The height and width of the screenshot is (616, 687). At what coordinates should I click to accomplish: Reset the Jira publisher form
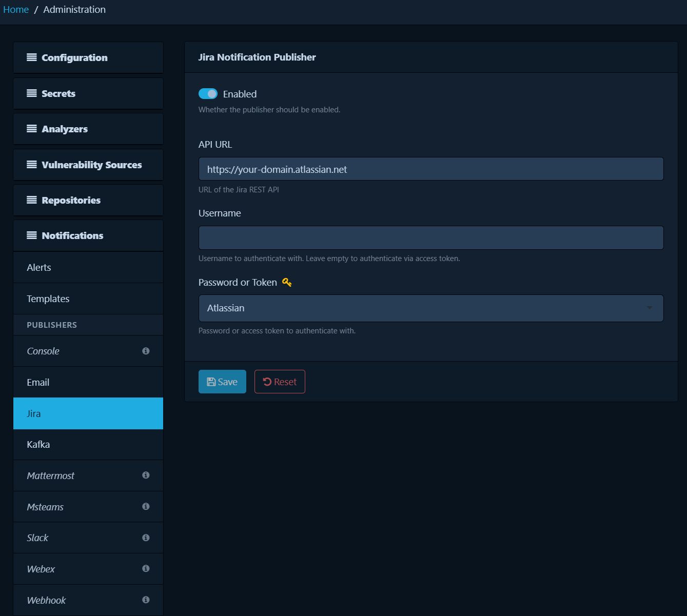[280, 382]
